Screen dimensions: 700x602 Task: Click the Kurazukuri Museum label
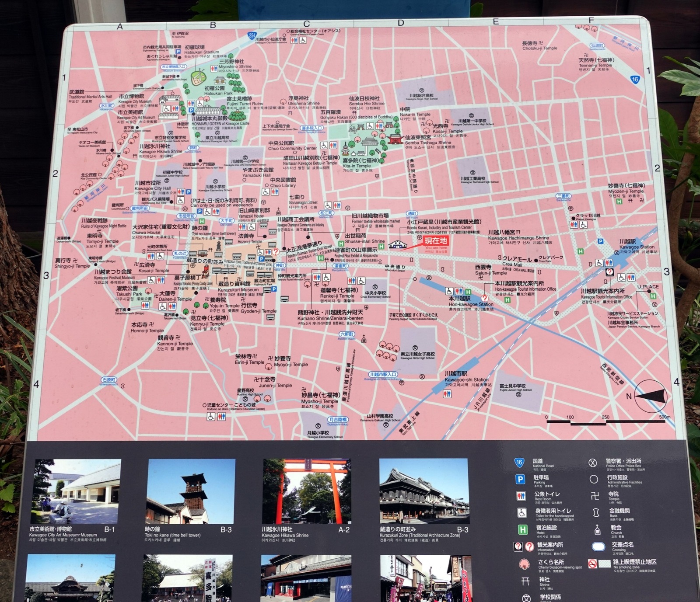pos(238,289)
